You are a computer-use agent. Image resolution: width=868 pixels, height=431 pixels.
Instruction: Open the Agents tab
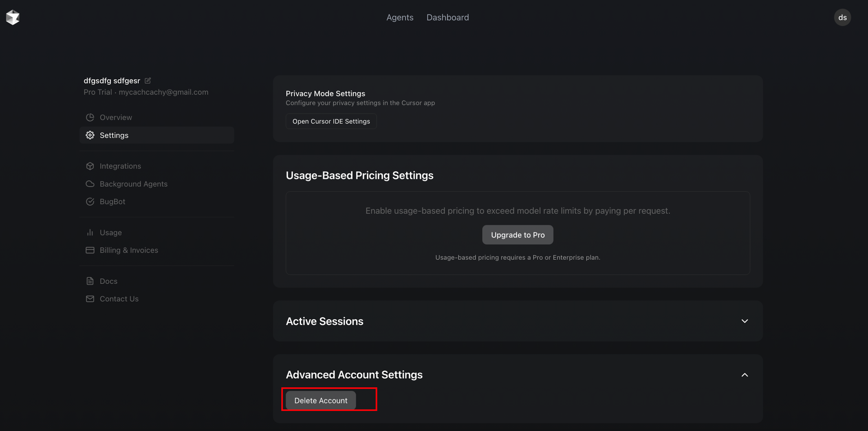click(399, 17)
